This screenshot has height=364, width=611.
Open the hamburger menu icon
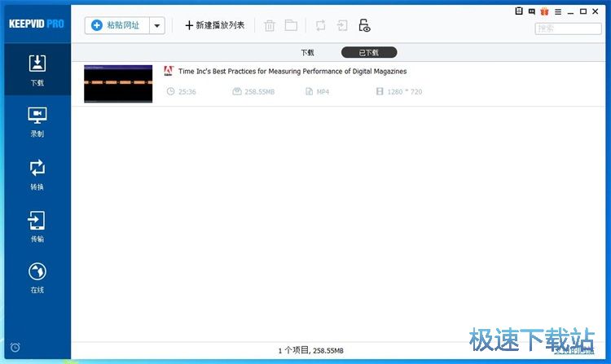(558, 11)
